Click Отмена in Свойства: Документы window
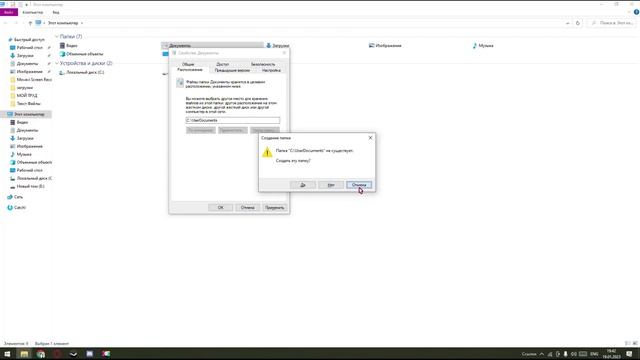The width and height of the screenshot is (640, 360). [x=247, y=208]
